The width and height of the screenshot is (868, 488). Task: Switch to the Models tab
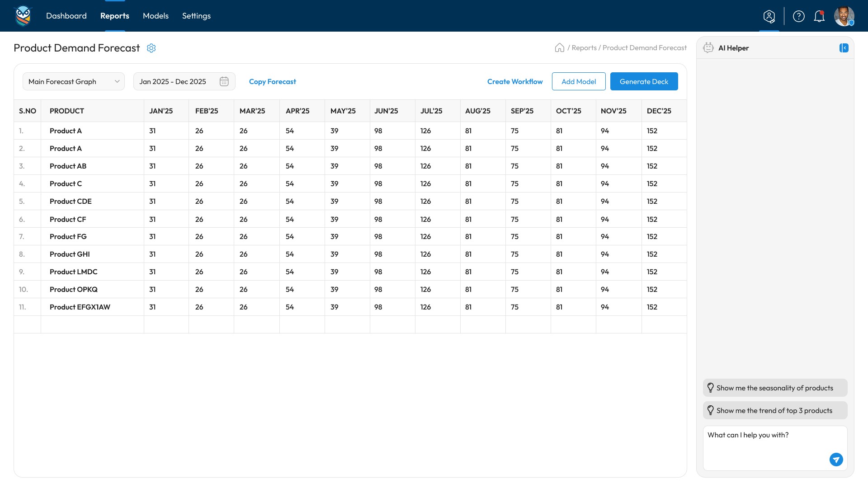[x=156, y=16]
